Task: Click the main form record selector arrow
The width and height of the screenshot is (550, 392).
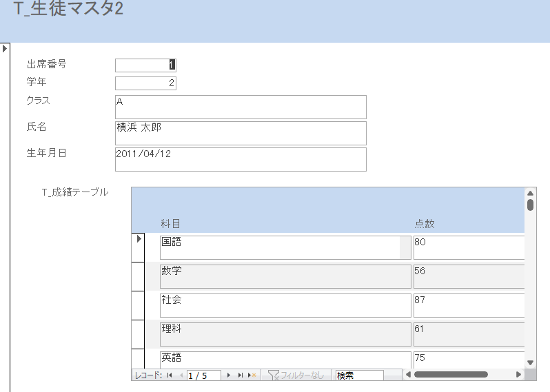Action: point(5,48)
